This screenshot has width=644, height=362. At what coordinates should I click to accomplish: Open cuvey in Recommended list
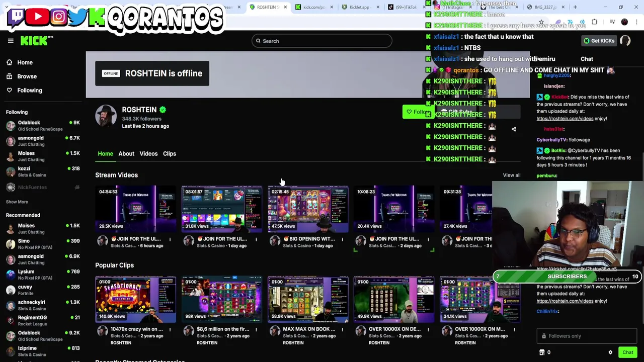pyautogui.click(x=43, y=290)
